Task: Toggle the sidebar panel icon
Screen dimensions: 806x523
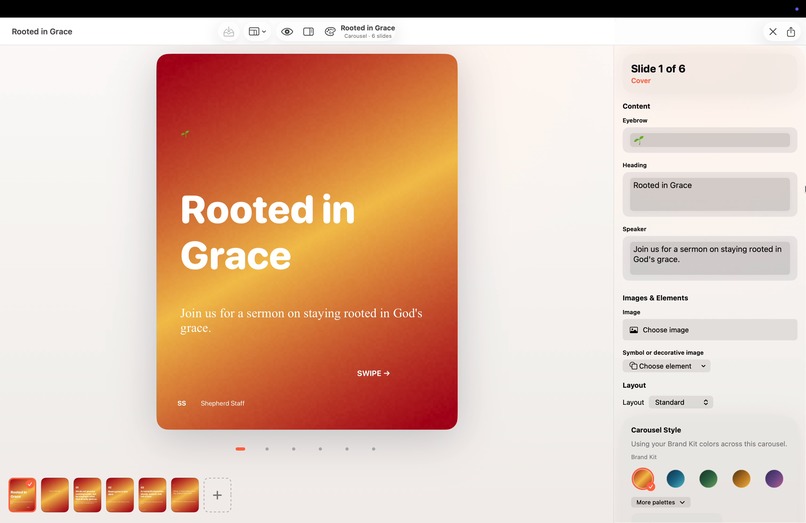Action: [308, 32]
